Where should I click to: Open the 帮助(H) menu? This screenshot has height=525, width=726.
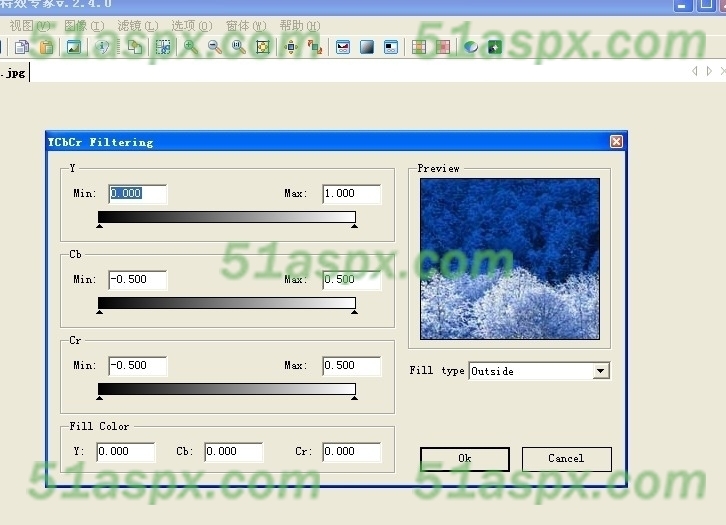pos(300,26)
